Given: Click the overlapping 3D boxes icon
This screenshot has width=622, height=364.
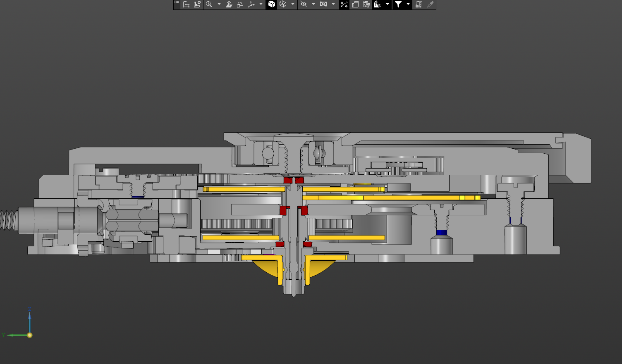Looking at the screenshot, I should [366, 4].
